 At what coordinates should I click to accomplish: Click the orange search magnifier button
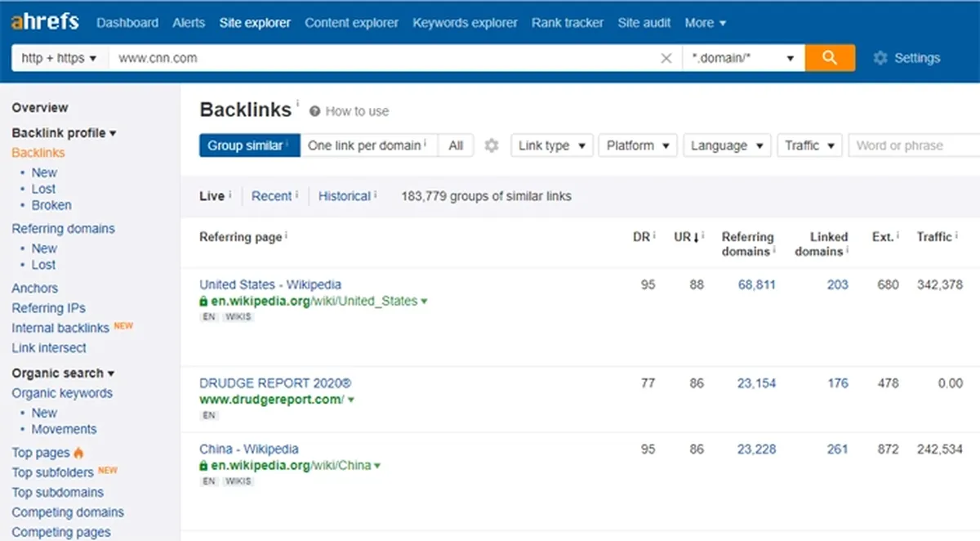(830, 58)
